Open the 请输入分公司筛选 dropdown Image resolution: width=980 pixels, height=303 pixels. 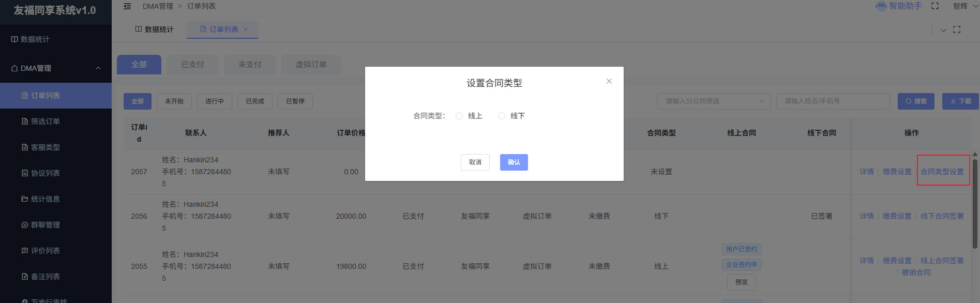(714, 101)
